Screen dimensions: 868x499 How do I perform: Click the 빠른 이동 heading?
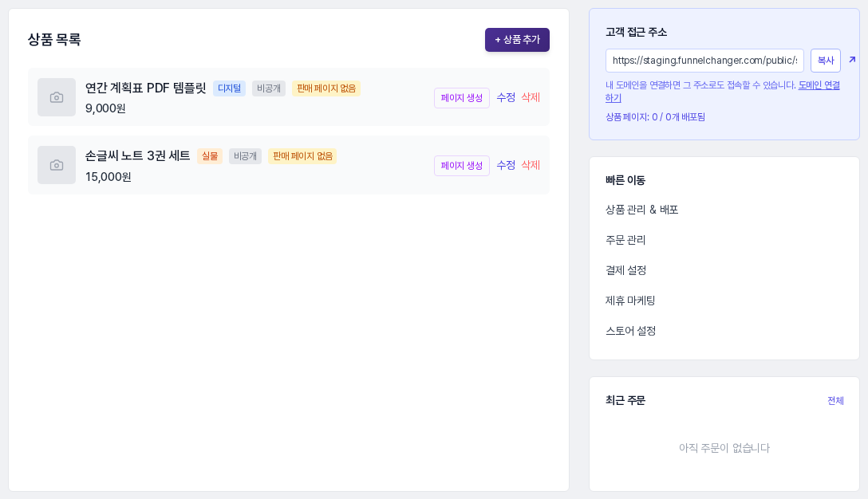(x=625, y=180)
